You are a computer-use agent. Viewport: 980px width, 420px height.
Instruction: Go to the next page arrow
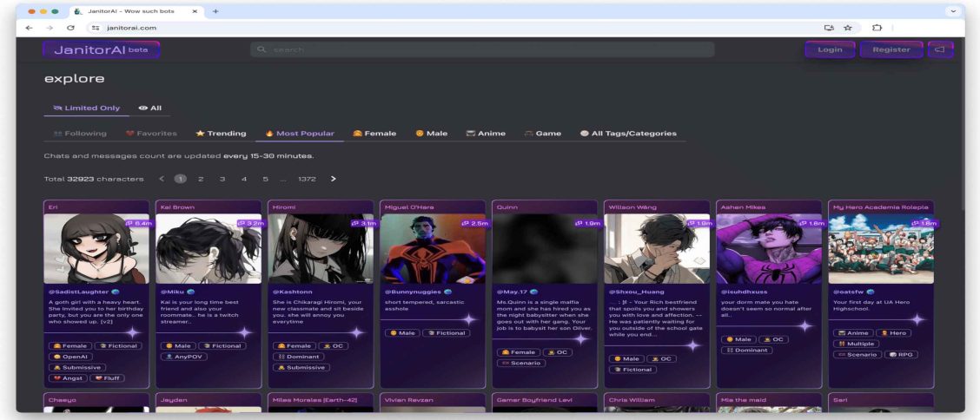click(x=334, y=179)
